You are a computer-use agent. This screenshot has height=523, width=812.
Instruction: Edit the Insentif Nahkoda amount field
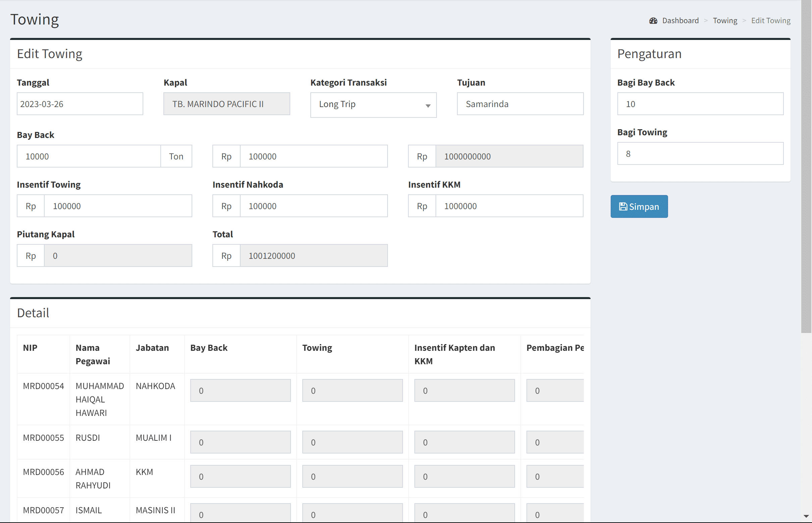pos(313,206)
